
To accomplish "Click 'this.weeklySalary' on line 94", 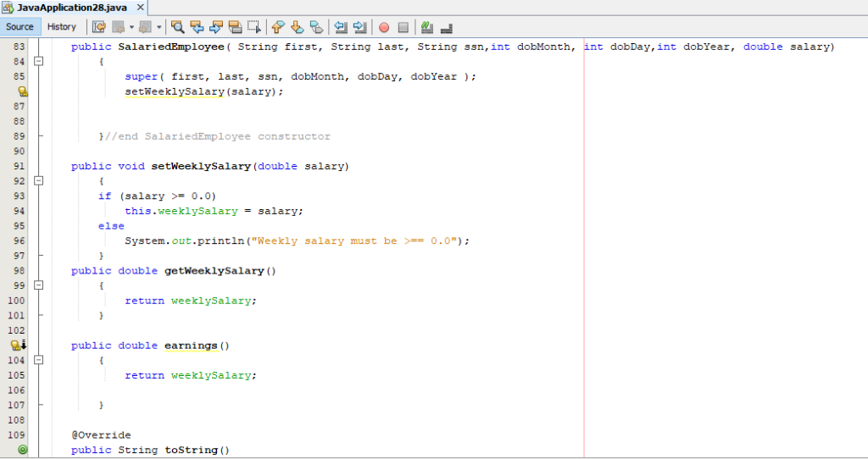I will coord(181,211).
